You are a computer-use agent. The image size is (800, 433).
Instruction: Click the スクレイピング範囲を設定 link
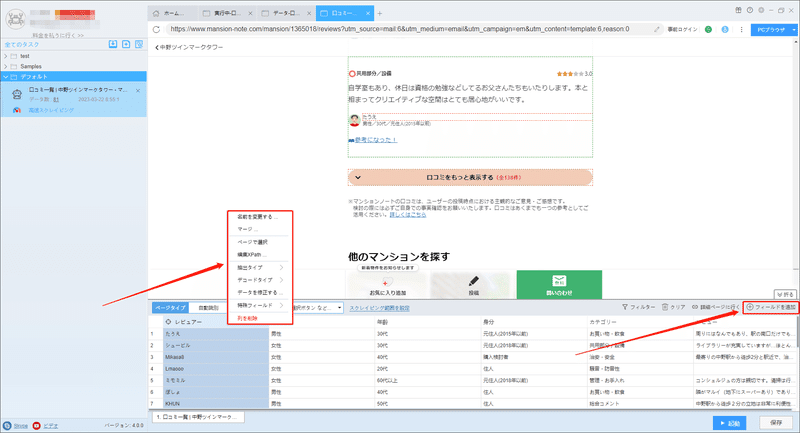tap(379, 308)
